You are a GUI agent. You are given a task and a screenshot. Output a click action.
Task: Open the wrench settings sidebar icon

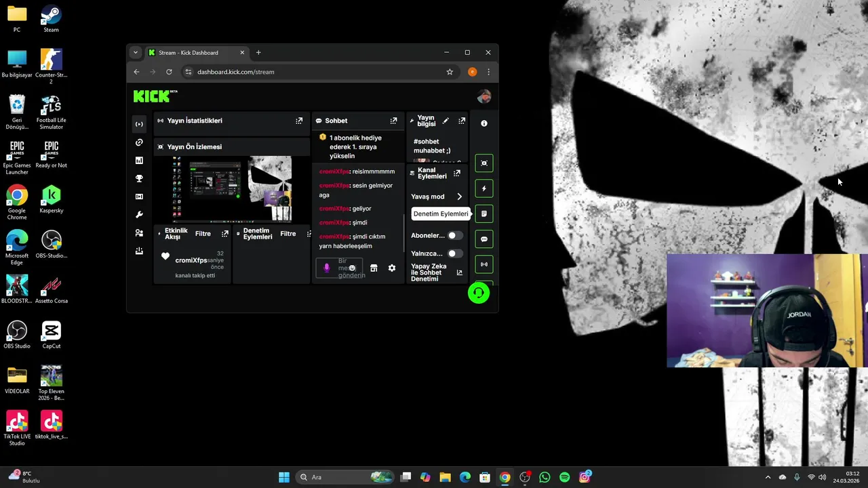coord(139,215)
